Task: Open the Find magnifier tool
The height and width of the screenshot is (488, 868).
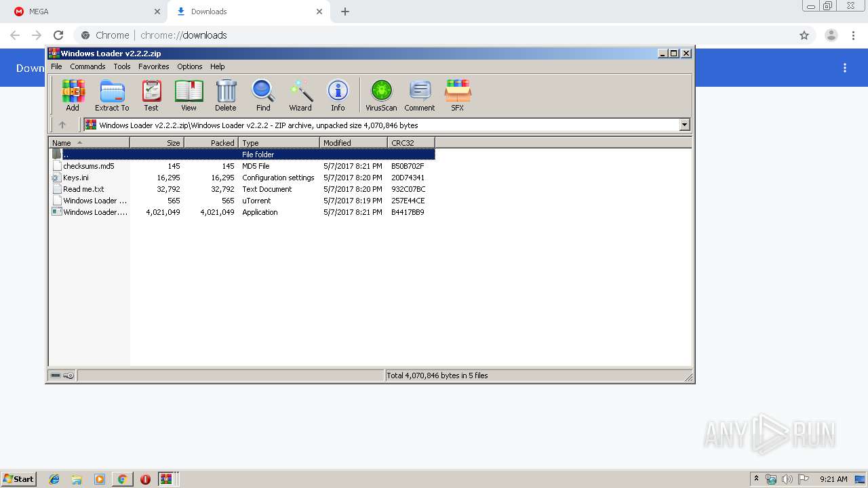Action: point(263,95)
